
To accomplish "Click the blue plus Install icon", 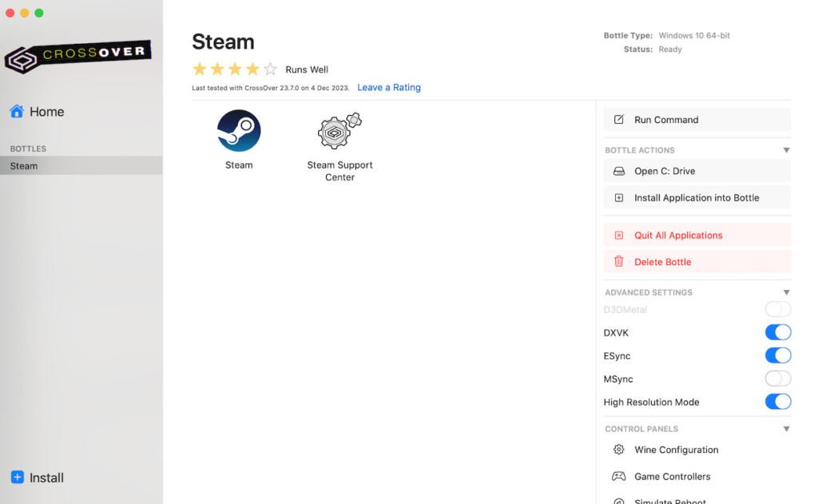I will (x=18, y=477).
